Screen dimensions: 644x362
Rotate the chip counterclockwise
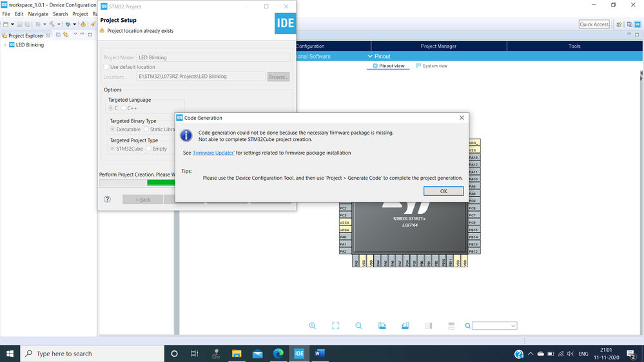pyautogui.click(x=405, y=325)
